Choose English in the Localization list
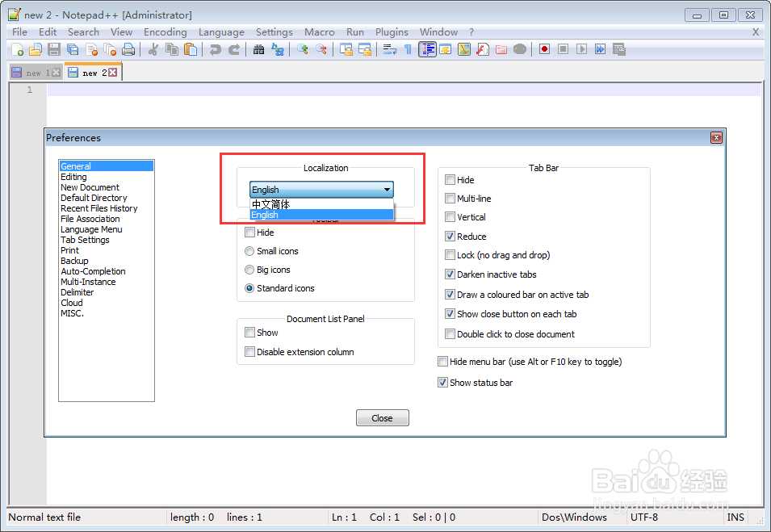 (321, 215)
